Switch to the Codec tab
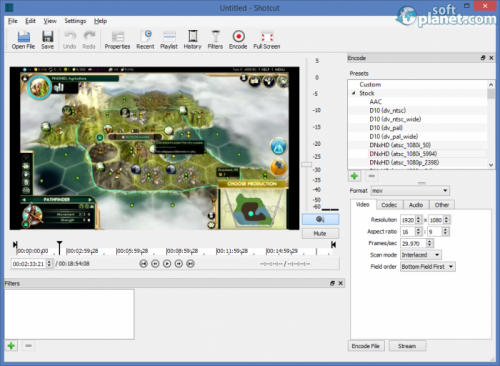Image resolution: width=500 pixels, height=366 pixels. pyautogui.click(x=389, y=205)
